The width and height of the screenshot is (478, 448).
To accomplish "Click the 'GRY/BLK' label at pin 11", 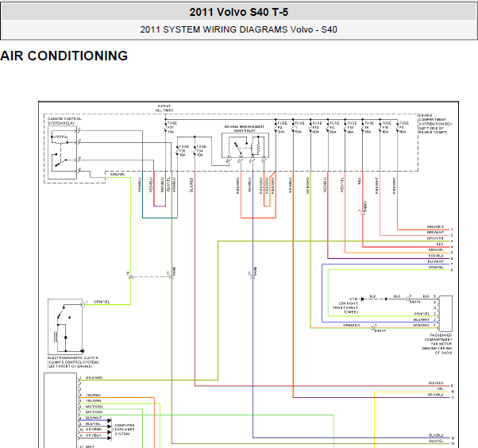I will click(93, 435).
